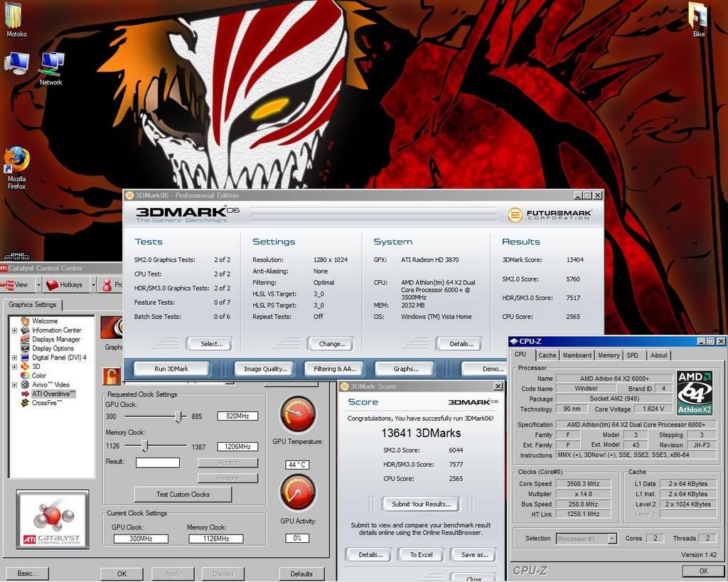Select Display Options in Catalyst tree
Screen dimensions: 728x582
click(x=53, y=348)
